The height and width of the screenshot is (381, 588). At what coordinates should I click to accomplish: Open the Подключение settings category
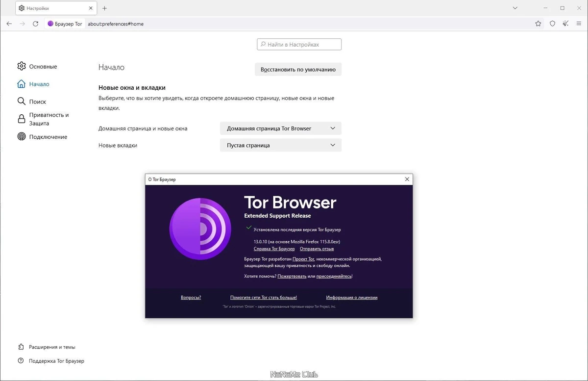tap(42, 137)
